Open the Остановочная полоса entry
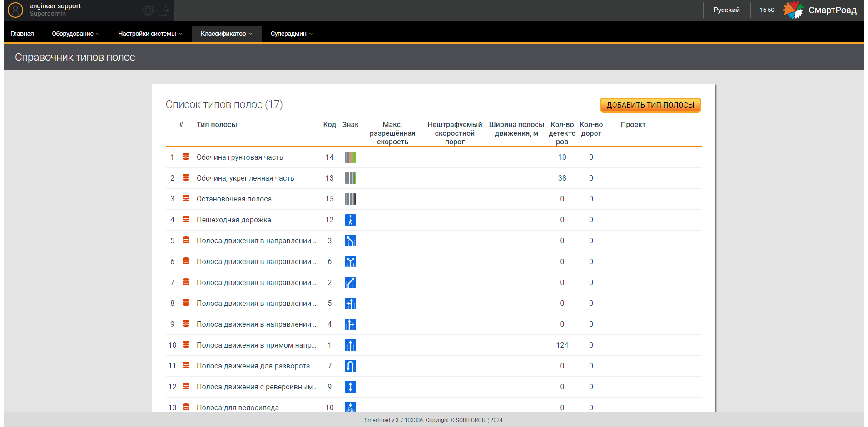The image size is (868, 427). (234, 199)
